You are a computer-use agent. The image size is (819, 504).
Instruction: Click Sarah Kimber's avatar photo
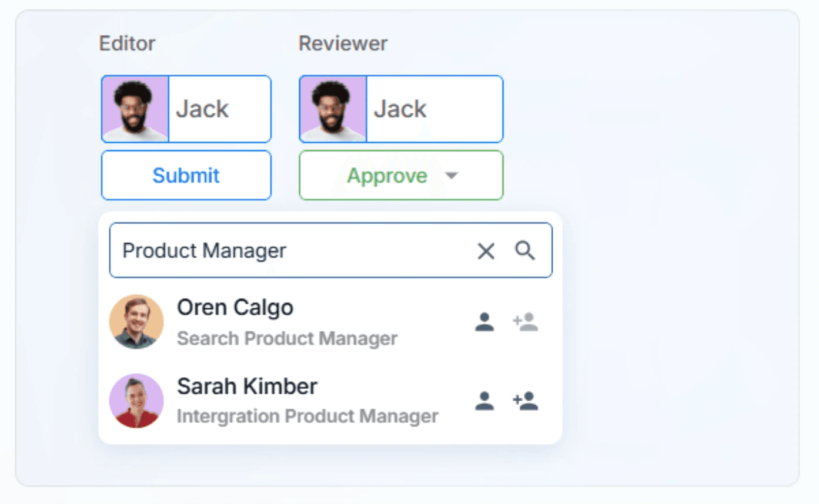coord(136,401)
